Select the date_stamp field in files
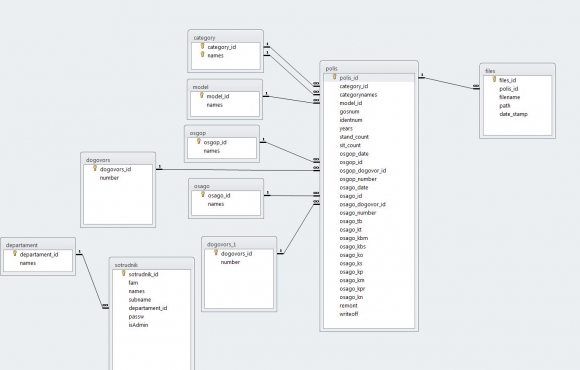Viewport: 580px width, 370px height. click(513, 114)
